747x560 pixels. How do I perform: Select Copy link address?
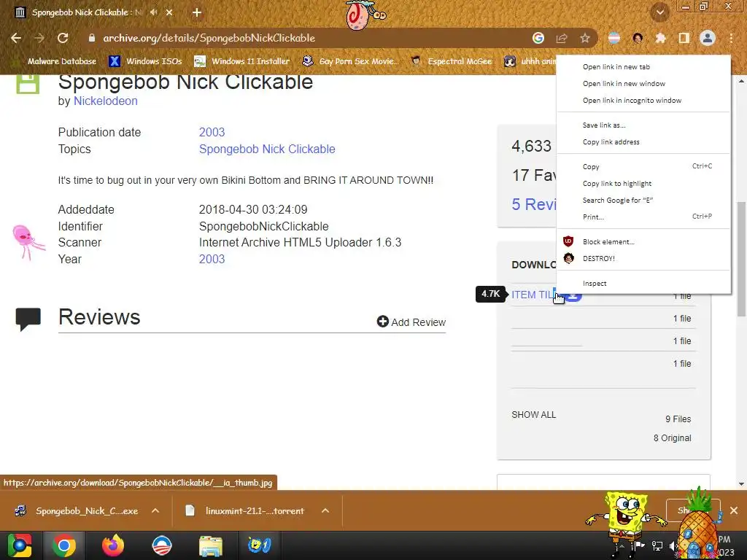(x=643, y=142)
